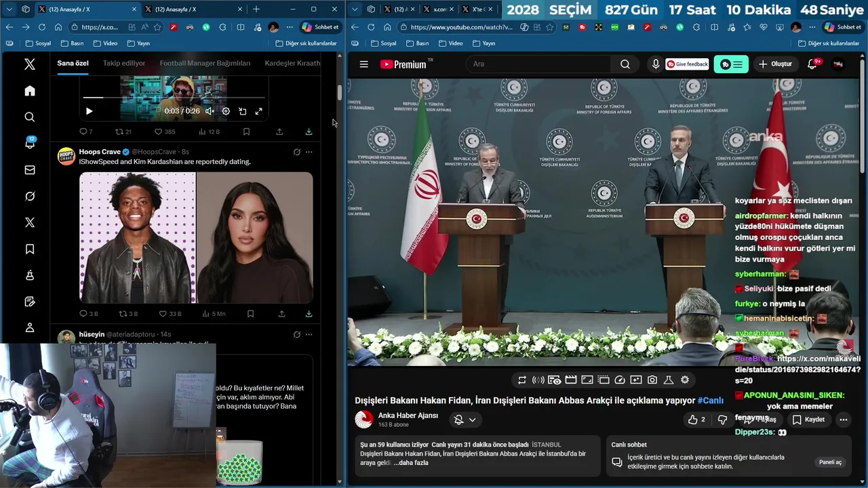Open Grok icon in X sidebar
Image resolution: width=868 pixels, height=488 pixels.
tap(30, 197)
